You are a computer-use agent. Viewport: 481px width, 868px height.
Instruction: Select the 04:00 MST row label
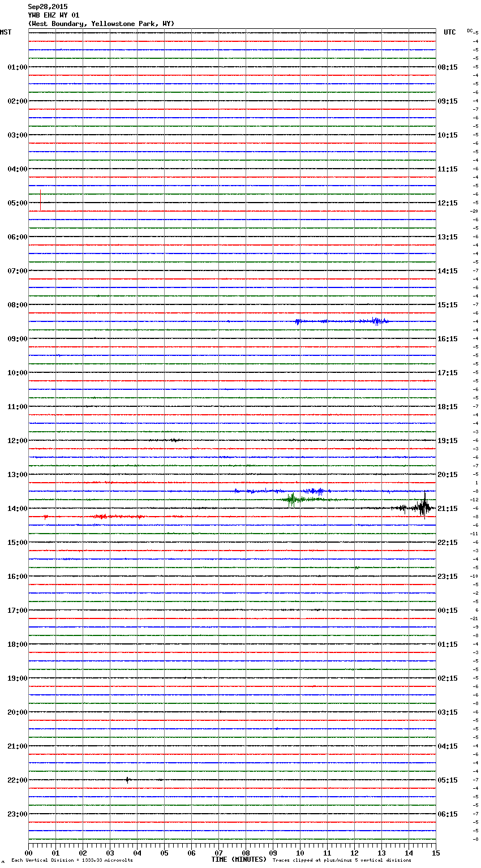click(x=17, y=169)
